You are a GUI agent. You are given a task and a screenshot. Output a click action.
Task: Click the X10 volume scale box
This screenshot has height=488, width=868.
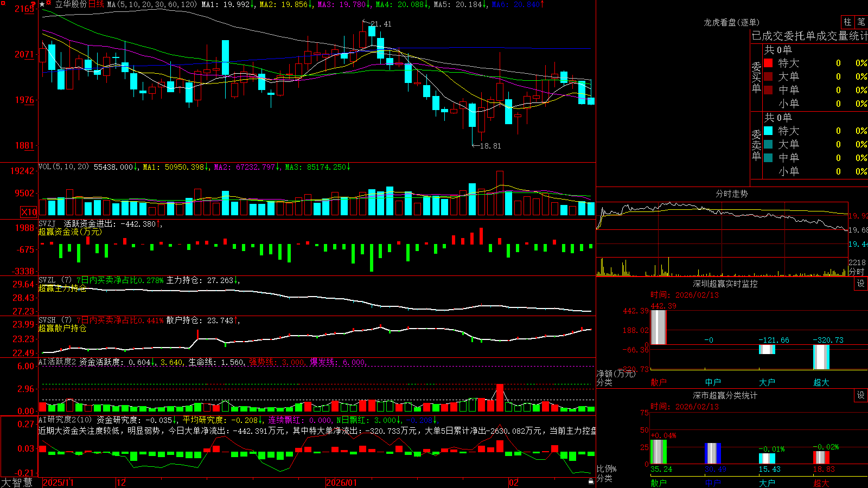[x=29, y=212]
